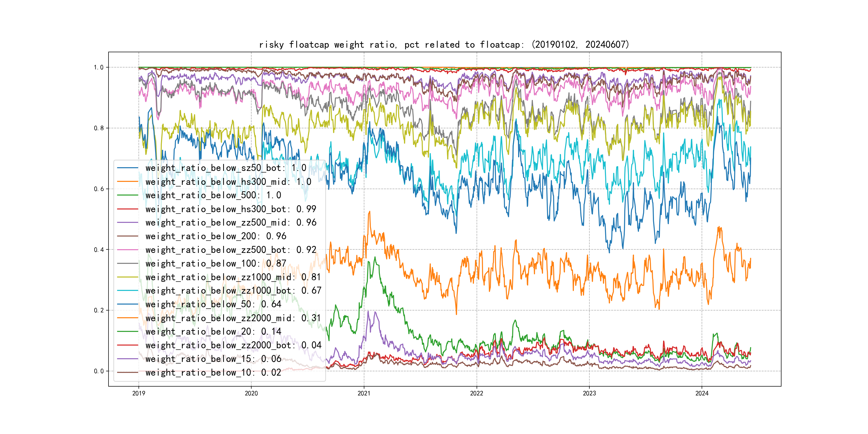Click the brown swatch for weight_ratio_below_10
This screenshot has width=868, height=434.
pos(128,372)
